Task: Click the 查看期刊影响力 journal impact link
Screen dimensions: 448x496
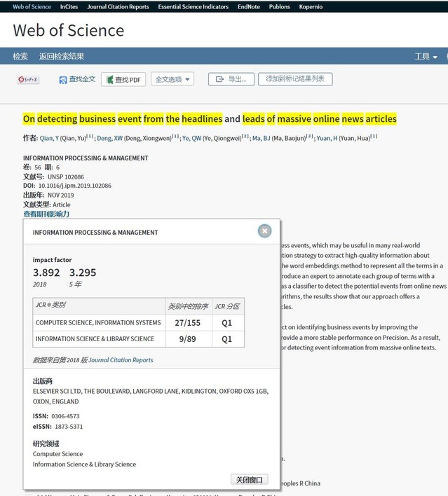Action: pyautogui.click(x=46, y=214)
